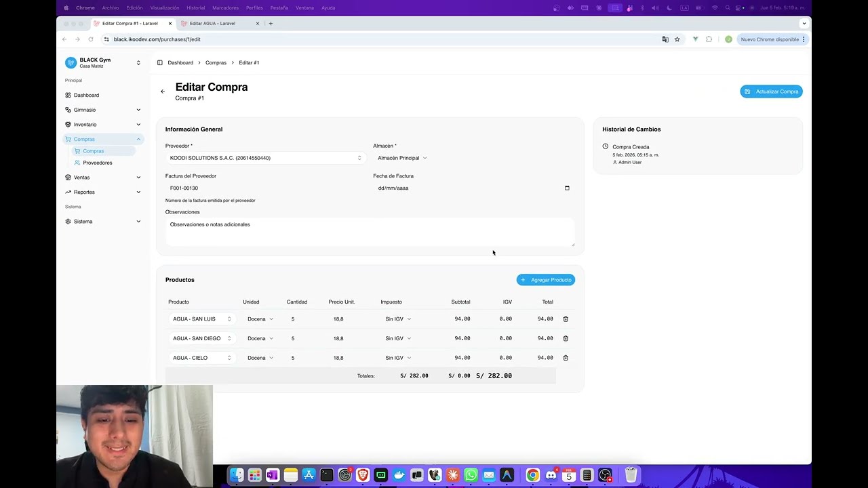868x488 pixels.
Task: Expand the Inventario sidebar section
Action: (103, 125)
